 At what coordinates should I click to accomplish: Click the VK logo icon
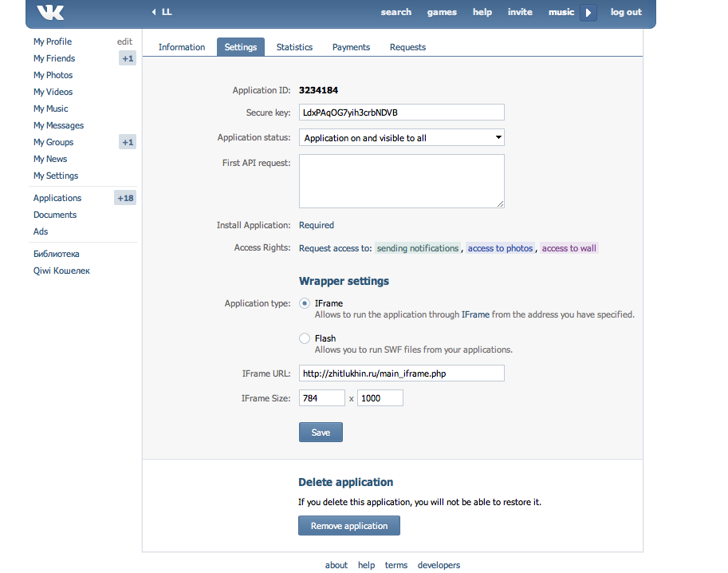pyautogui.click(x=50, y=12)
